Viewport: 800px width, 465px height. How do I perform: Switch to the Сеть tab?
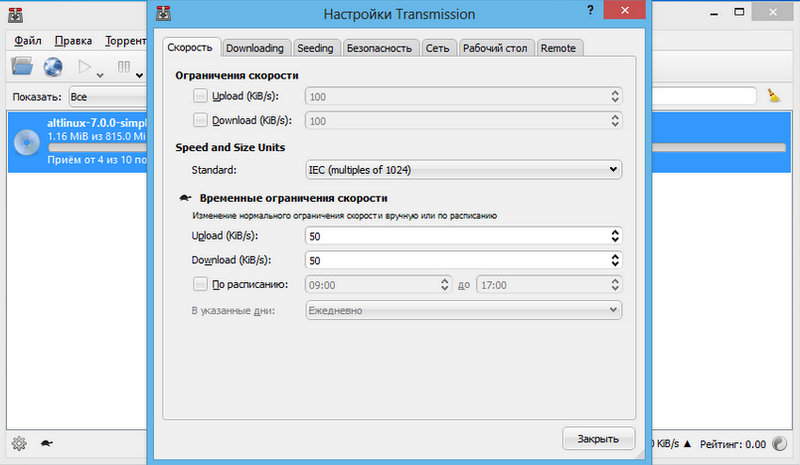437,48
